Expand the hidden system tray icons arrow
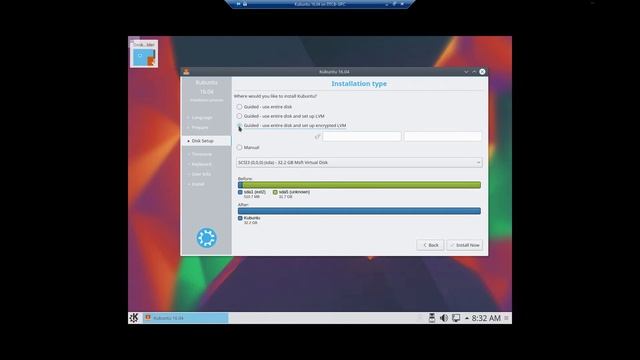Viewport: 640px width, 360px height. point(467,318)
